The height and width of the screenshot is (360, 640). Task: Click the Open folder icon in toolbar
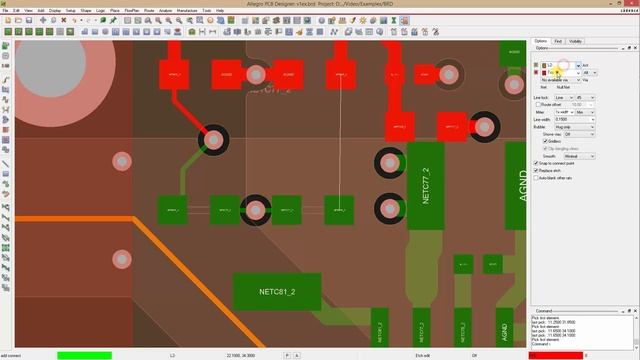18,20
